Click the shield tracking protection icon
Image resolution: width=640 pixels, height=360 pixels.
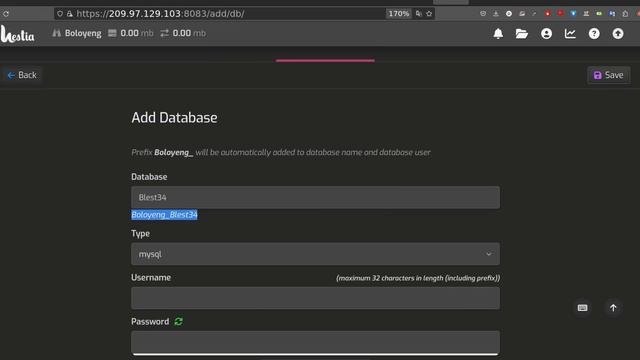60,13
